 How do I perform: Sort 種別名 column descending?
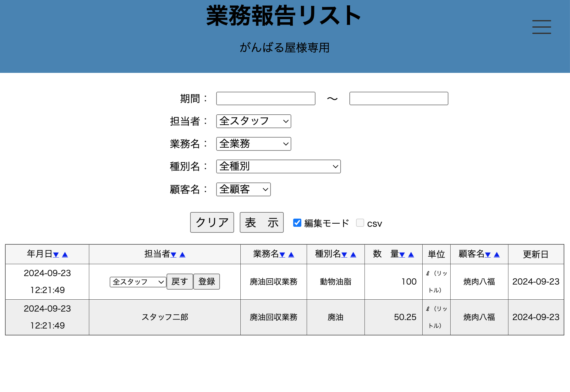[344, 255]
